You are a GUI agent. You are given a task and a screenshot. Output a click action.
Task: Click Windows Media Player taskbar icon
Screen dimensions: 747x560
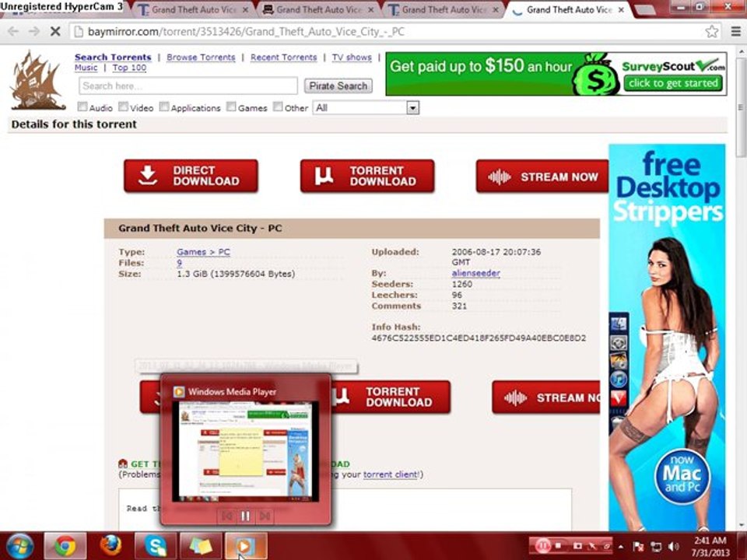pos(245,546)
